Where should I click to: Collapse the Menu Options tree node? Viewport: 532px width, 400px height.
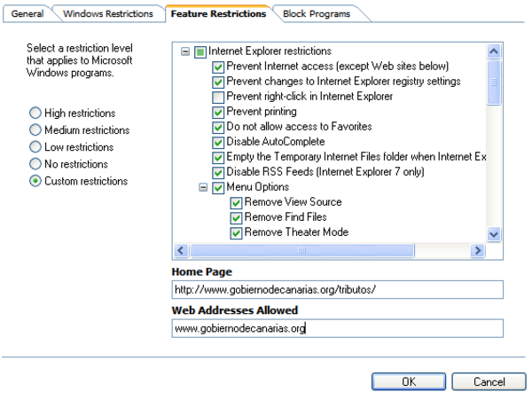pyautogui.click(x=203, y=187)
